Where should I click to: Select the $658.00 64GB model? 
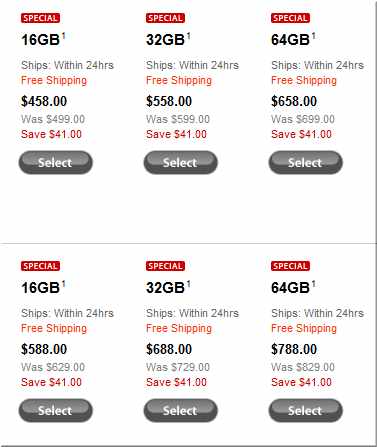click(x=305, y=162)
